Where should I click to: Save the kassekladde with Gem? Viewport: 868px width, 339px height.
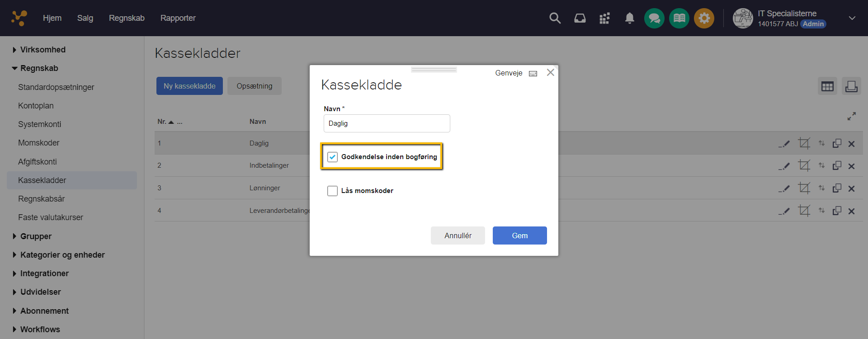pos(519,235)
